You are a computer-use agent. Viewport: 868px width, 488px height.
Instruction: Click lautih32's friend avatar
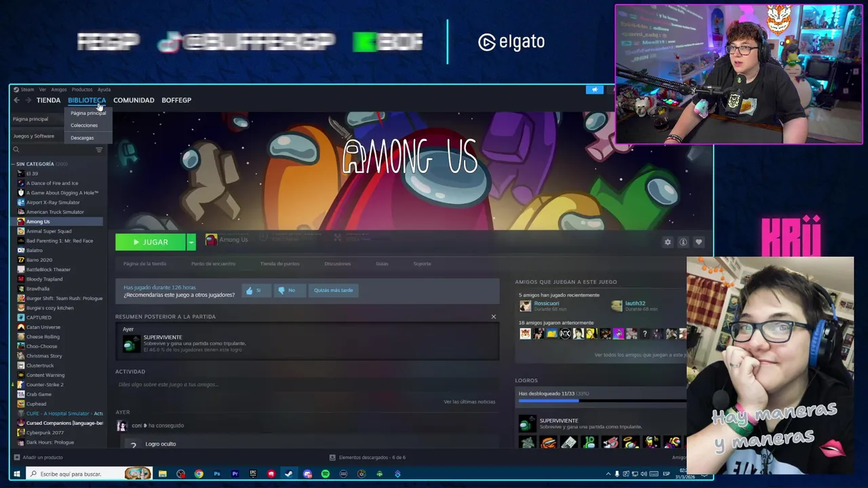(616, 306)
